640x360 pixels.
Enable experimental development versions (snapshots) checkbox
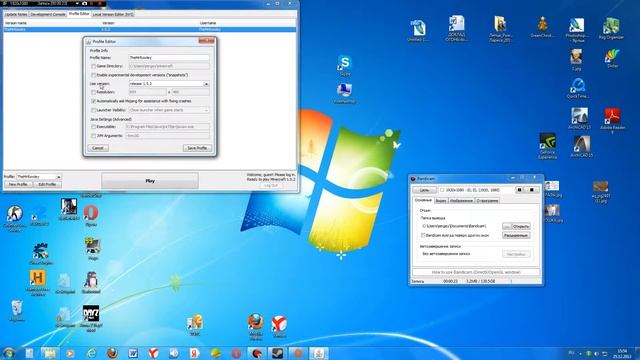click(x=93, y=75)
